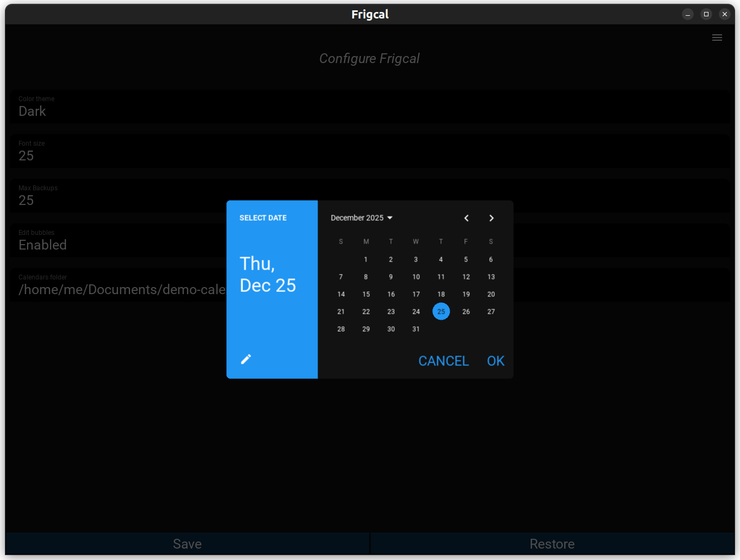Select December 28 in the last row
Viewport: 740px width, 560px height.
(x=341, y=329)
